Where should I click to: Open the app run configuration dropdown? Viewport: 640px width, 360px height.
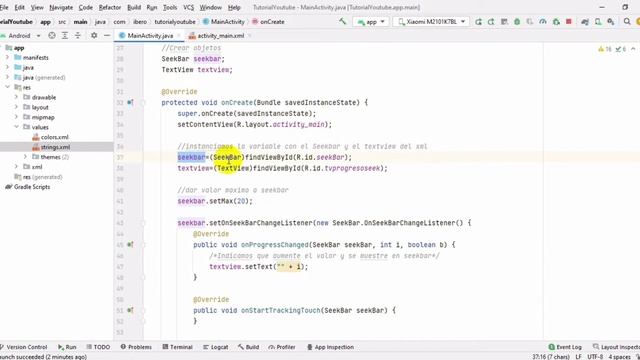371,22
